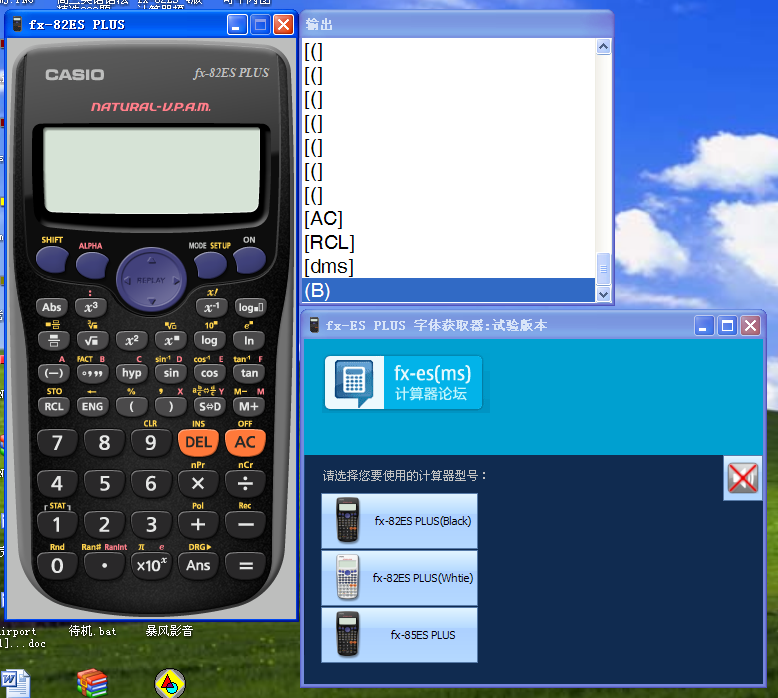Click the log key
Screen dimensions: 778x698
click(x=209, y=340)
